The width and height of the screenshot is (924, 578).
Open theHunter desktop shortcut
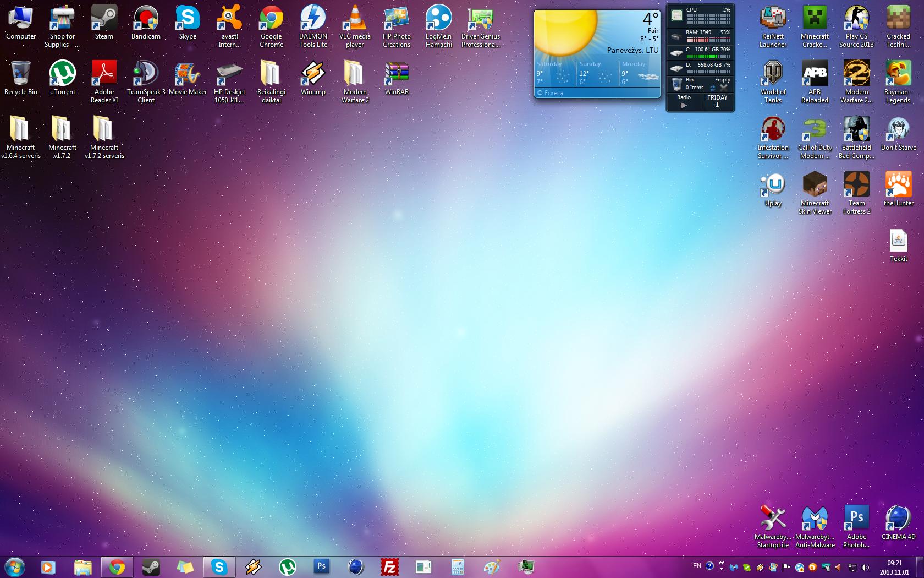(x=898, y=189)
